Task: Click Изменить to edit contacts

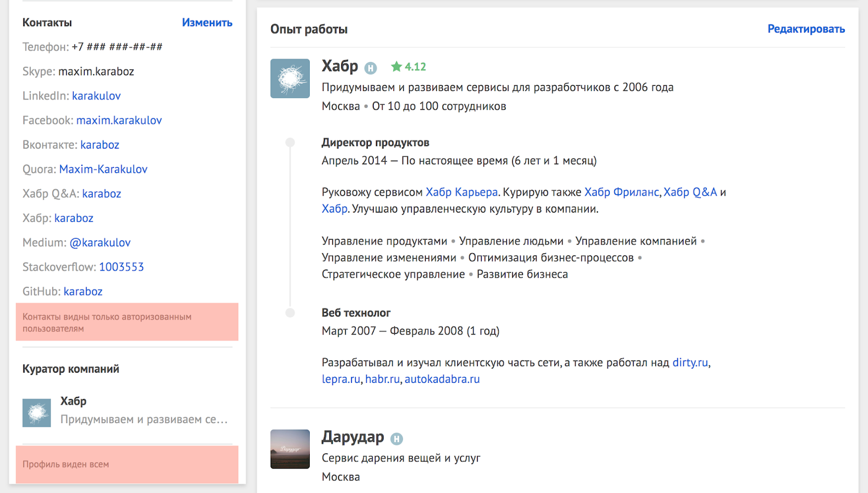Action: click(x=207, y=23)
